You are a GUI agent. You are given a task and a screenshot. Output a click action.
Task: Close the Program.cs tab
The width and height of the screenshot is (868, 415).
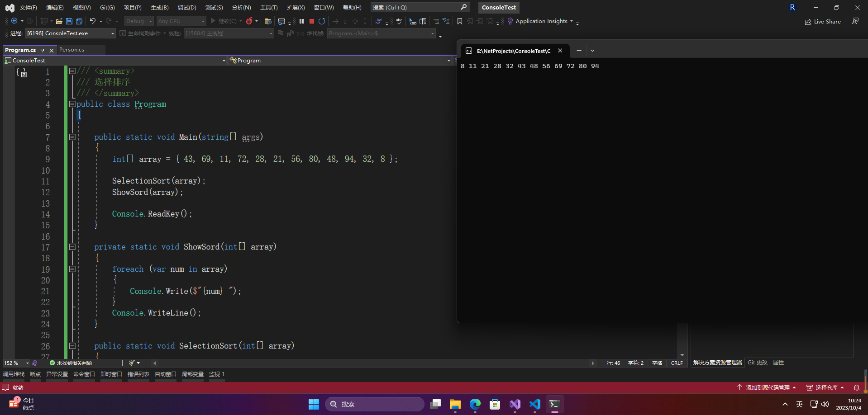pos(52,50)
